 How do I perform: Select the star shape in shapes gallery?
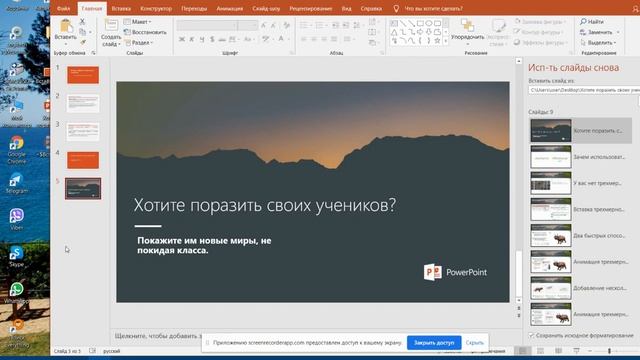(437, 40)
